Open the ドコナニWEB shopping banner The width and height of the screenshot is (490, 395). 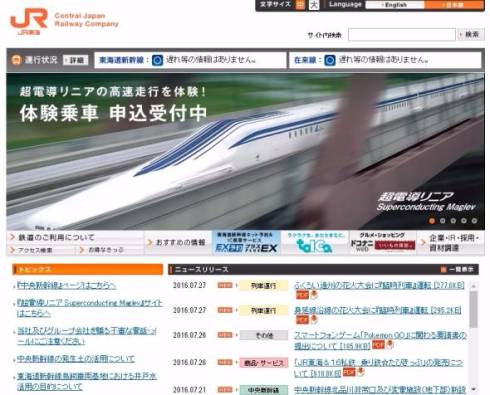(383, 243)
